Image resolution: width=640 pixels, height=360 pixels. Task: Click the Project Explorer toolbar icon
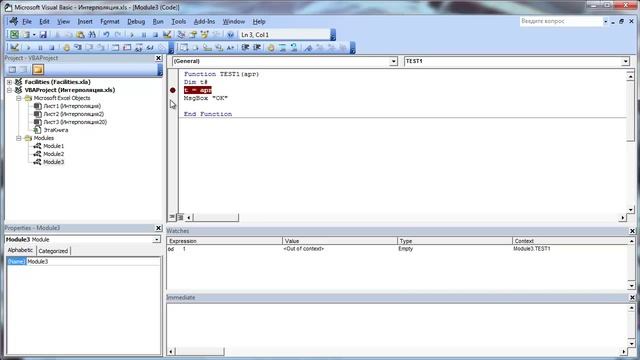181,35
